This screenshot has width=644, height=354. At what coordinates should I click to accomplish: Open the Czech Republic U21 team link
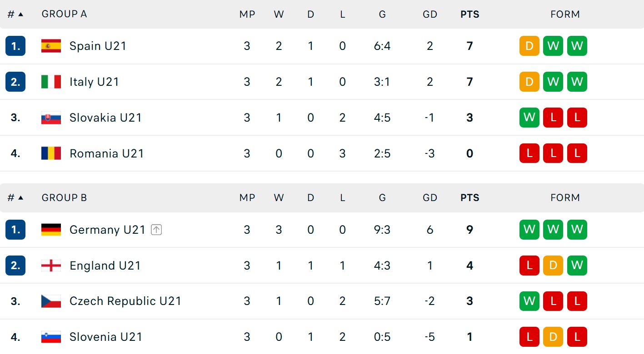click(125, 301)
